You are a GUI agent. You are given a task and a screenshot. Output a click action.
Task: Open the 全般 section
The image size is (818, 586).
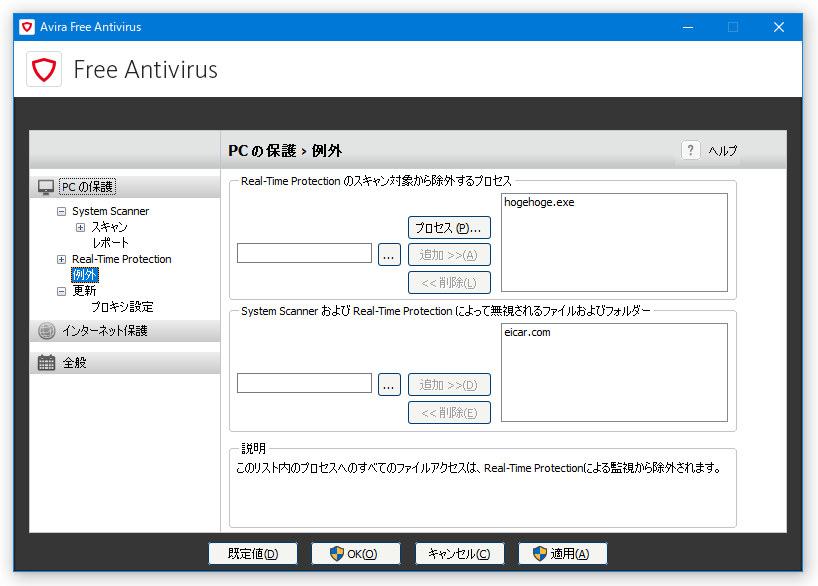[x=125, y=363]
